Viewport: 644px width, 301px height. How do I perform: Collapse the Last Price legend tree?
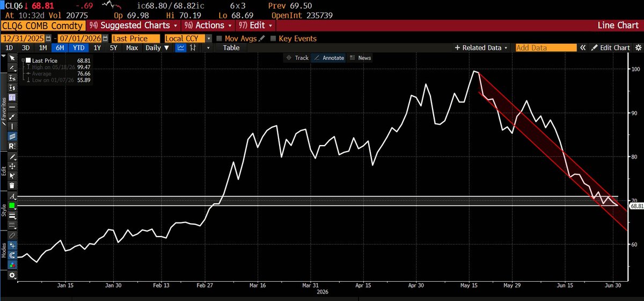24,61
